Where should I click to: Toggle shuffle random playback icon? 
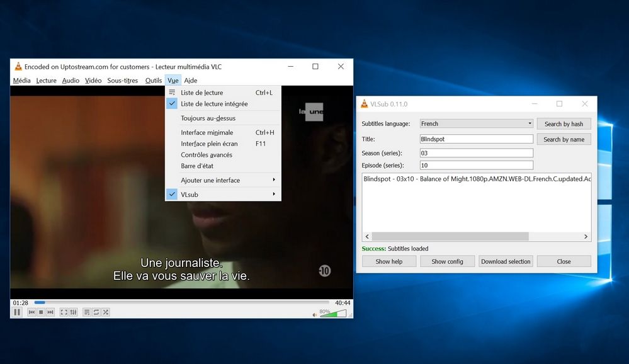[x=106, y=312]
